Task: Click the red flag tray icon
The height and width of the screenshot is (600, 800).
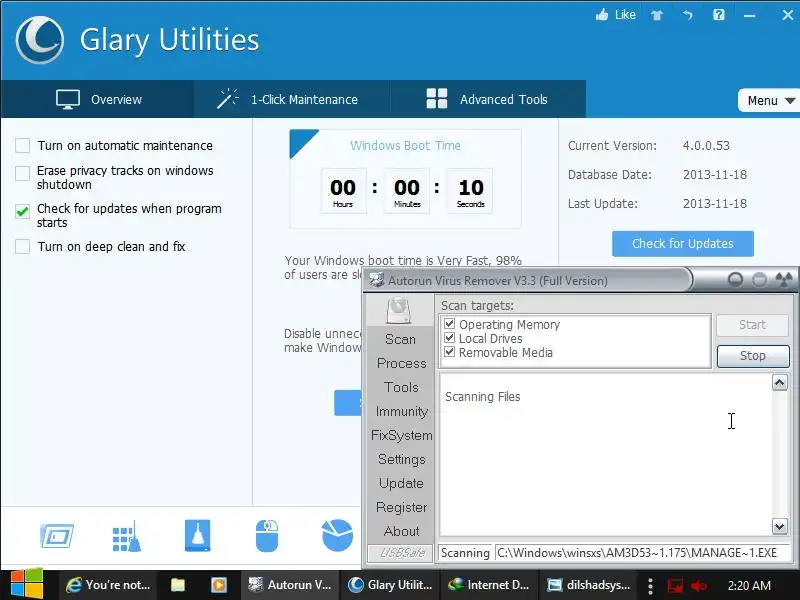Action: (x=675, y=585)
